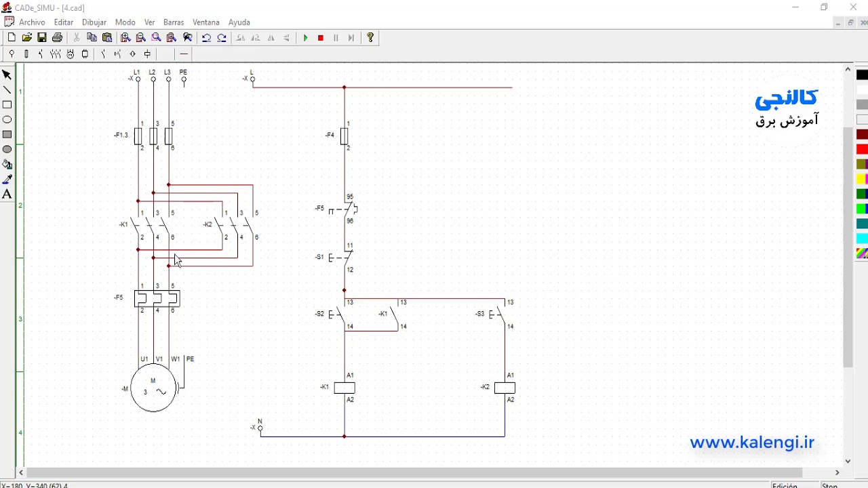868x488 pixels.
Task: Select the empty ellipse drawing tool
Action: (x=7, y=120)
